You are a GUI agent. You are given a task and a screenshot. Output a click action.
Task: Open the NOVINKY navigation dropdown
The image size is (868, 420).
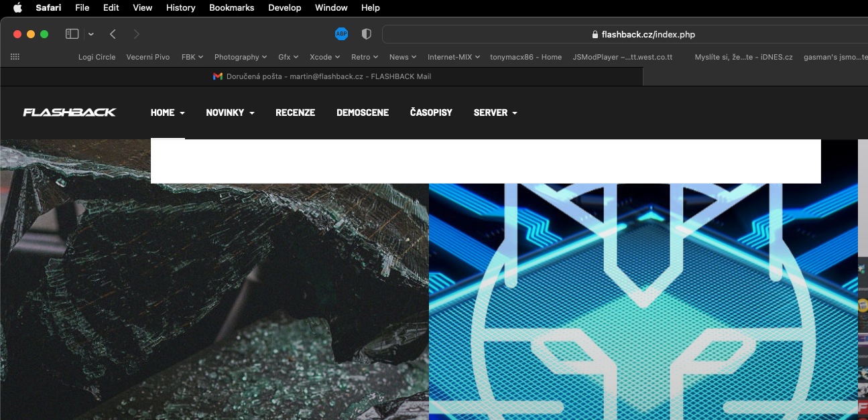pyautogui.click(x=230, y=113)
